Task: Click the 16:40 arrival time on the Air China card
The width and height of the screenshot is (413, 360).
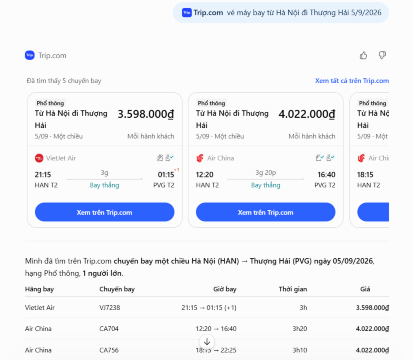Action: click(327, 175)
